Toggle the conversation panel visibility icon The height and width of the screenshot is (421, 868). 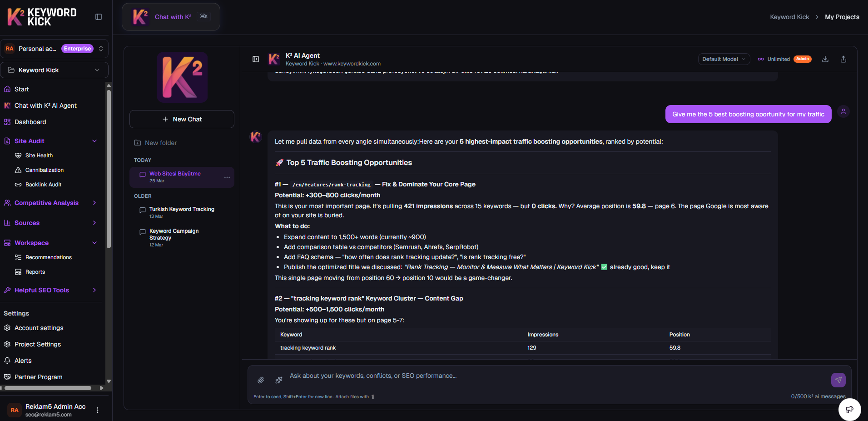coord(256,59)
